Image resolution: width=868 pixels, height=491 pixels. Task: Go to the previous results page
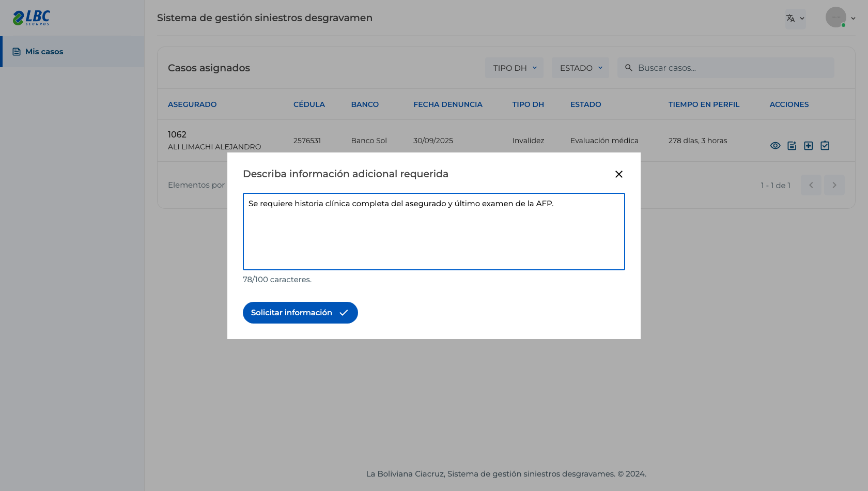(x=811, y=185)
